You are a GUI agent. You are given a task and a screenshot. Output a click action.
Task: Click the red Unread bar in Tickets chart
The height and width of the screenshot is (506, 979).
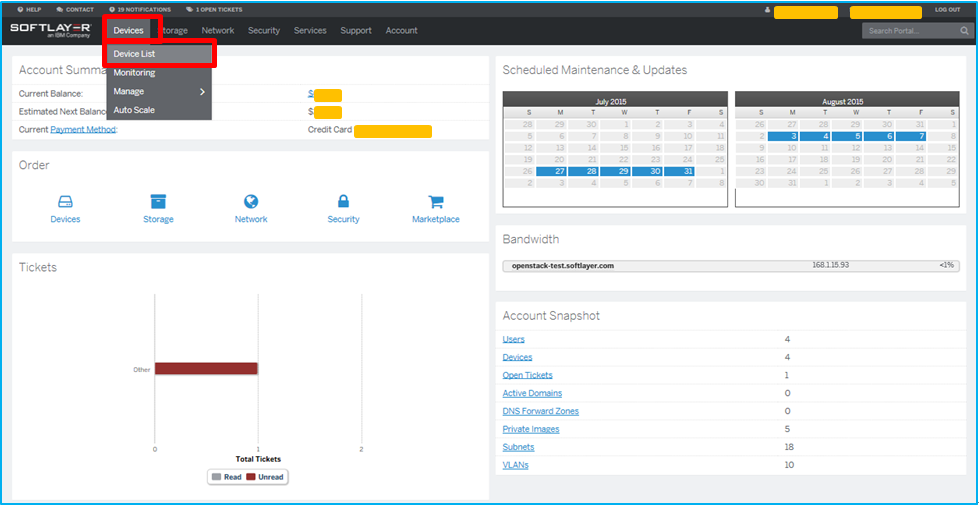coord(206,369)
